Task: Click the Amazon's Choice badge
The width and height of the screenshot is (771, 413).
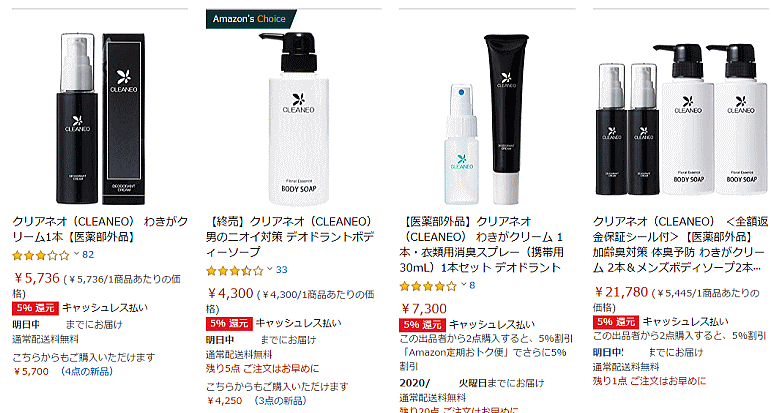Action: (x=250, y=19)
